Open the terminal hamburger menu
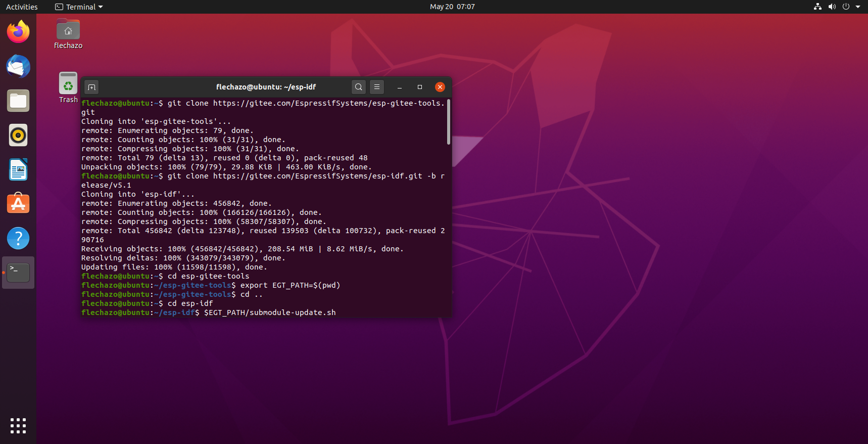This screenshot has height=444, width=868. coord(377,87)
